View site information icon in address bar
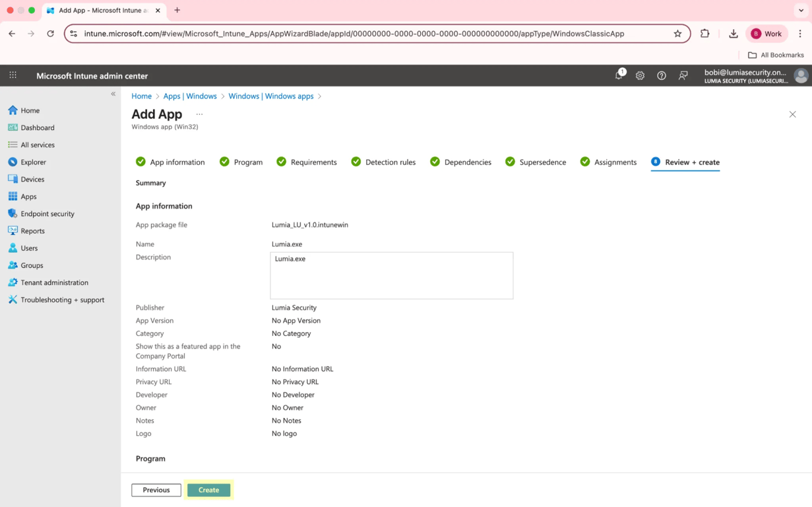Screen dimensions: 812x507 click(x=73, y=34)
